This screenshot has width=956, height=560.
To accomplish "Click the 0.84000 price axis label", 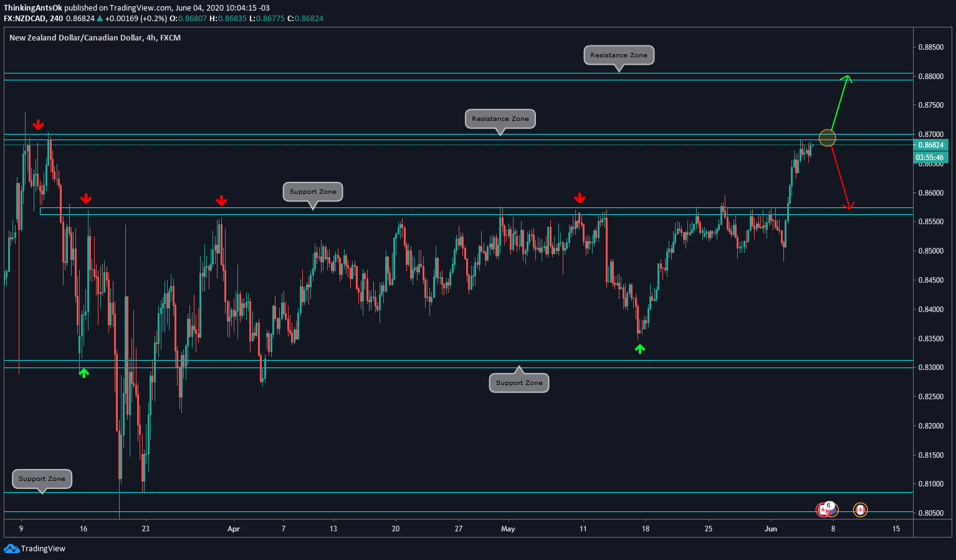I will 930,310.
